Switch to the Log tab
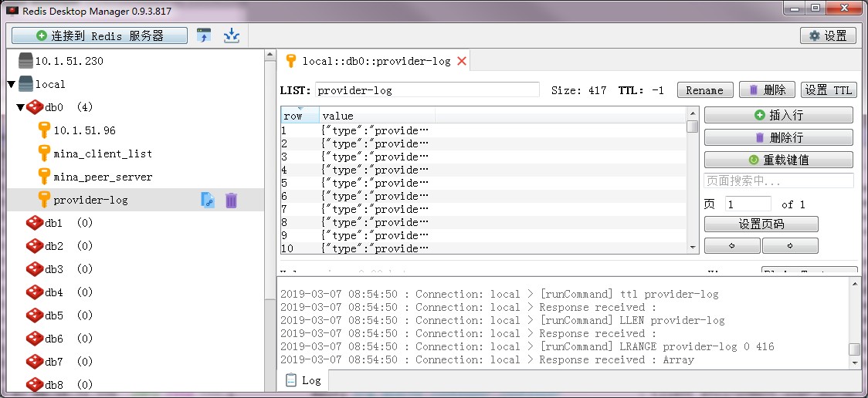The width and height of the screenshot is (868, 398). [x=303, y=380]
